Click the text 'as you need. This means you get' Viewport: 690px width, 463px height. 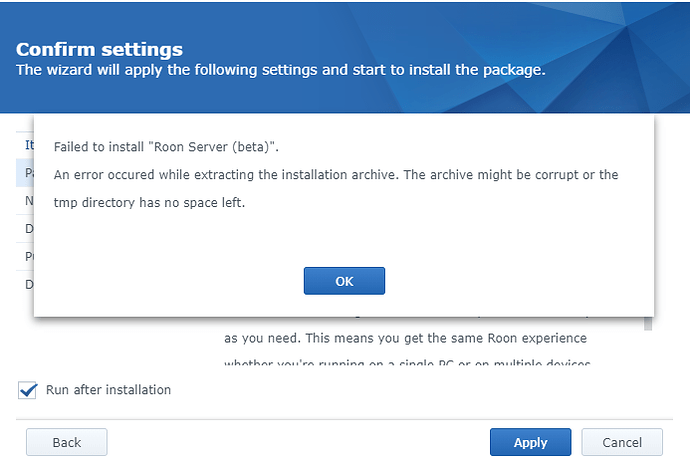point(324,338)
